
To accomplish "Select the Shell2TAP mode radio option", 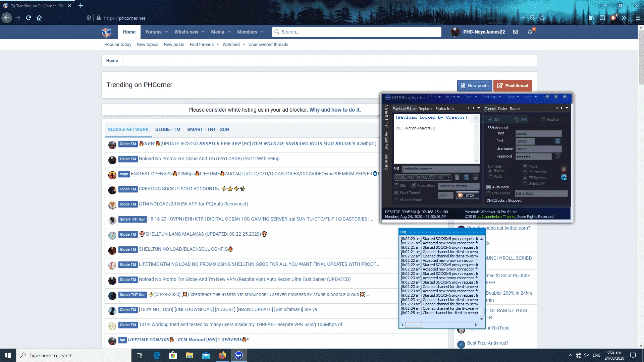I will tap(525, 184).
